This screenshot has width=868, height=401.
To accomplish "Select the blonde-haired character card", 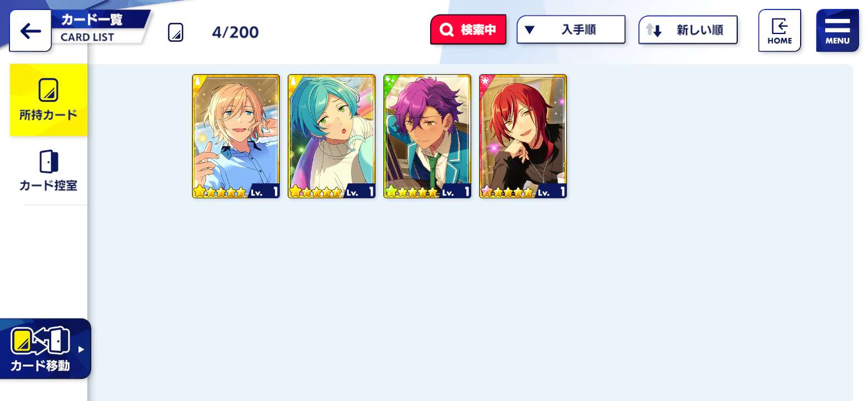I will point(236,136).
